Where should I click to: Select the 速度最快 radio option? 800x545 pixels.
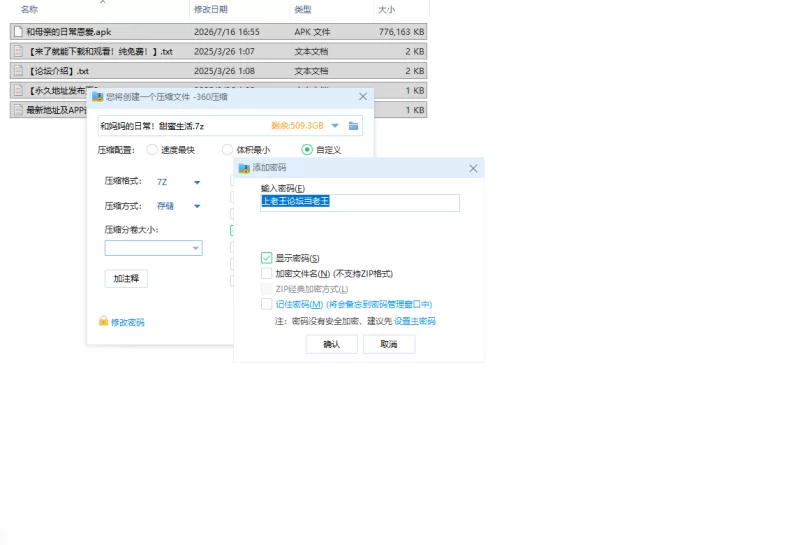(152, 150)
